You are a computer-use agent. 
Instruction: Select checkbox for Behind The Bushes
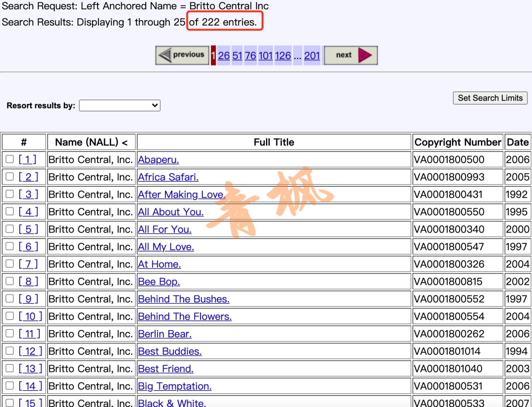coord(9,298)
